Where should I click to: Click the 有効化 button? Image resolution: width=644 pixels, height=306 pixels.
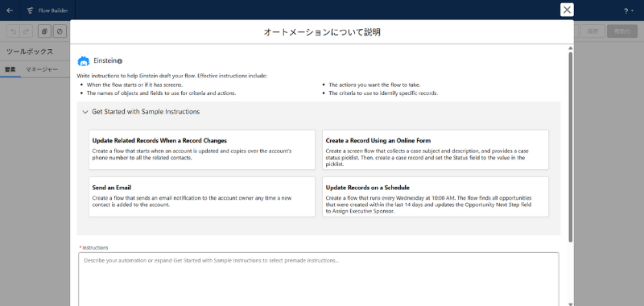[622, 31]
